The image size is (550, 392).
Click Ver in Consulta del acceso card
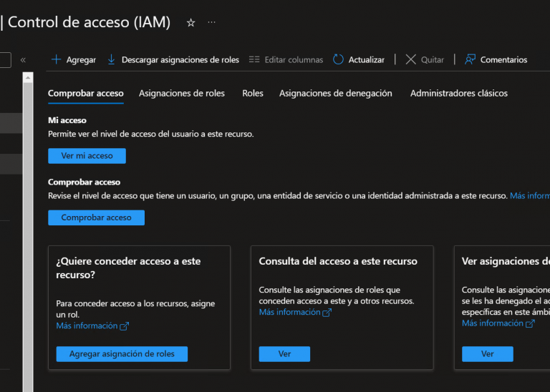tap(284, 354)
